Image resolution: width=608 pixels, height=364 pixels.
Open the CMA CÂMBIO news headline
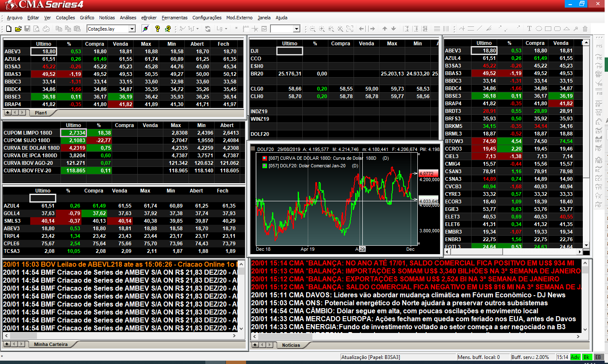tap(395, 311)
